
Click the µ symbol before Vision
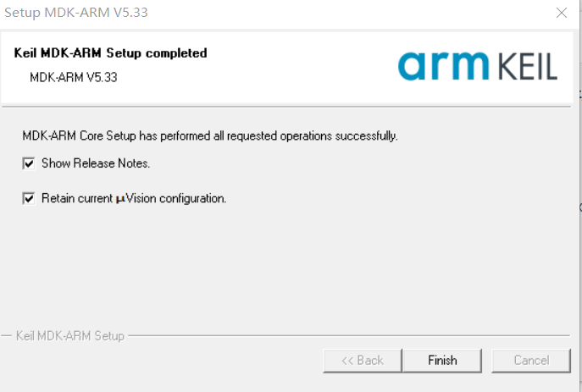[120, 199]
